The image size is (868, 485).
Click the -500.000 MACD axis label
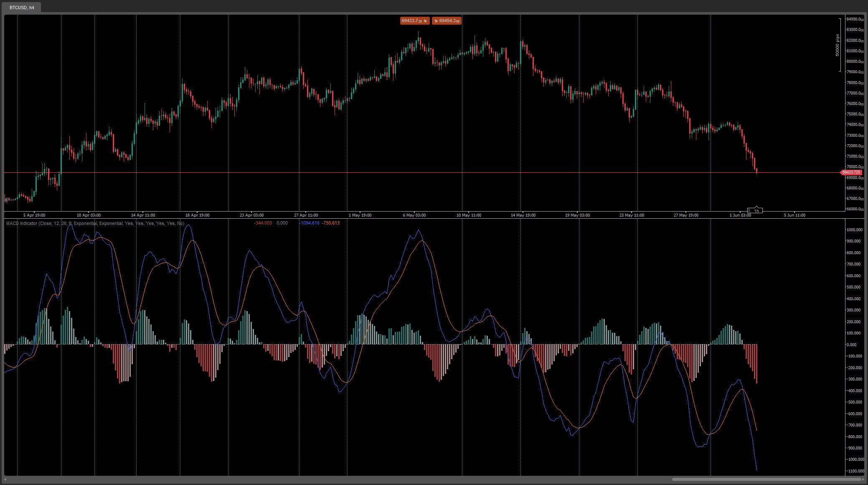pos(854,402)
